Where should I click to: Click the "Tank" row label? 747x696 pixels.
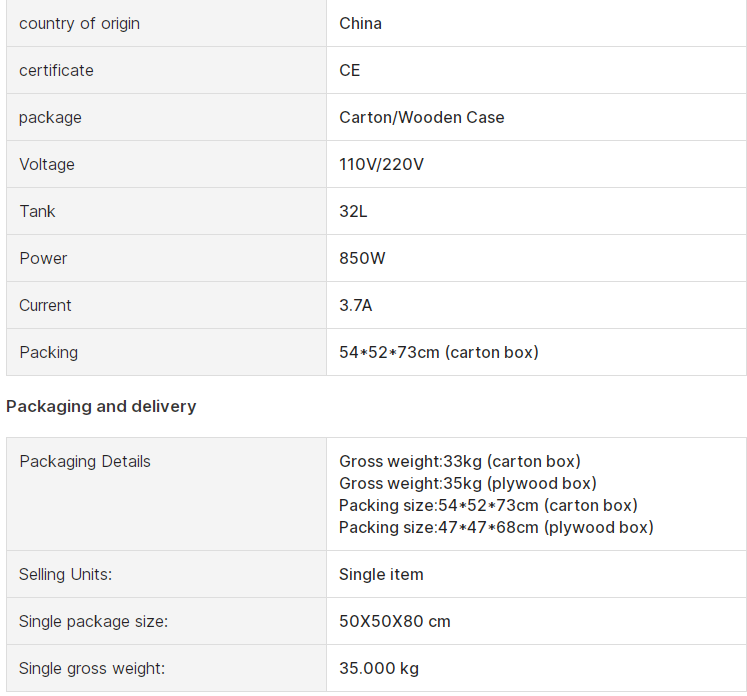[x=37, y=211]
